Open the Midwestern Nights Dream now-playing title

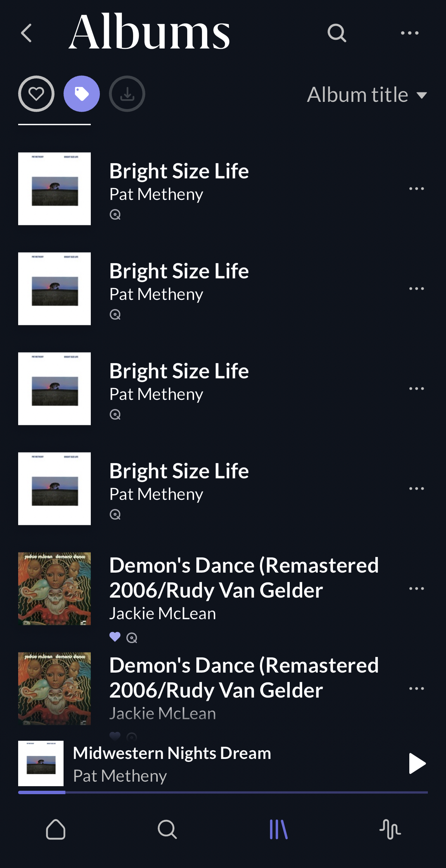[172, 753]
